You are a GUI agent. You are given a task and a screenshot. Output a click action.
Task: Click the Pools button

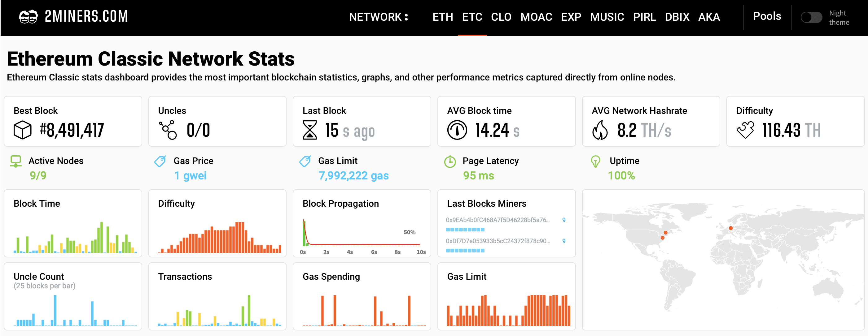765,16
